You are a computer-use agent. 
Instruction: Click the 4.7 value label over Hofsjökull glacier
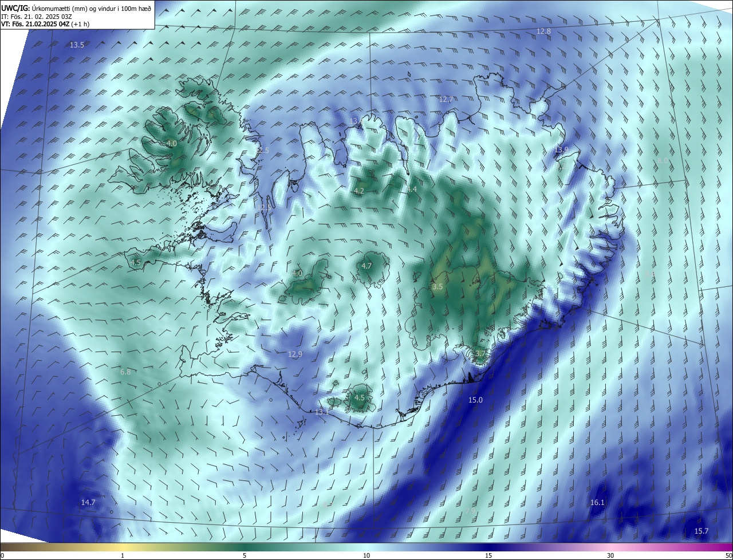366,266
